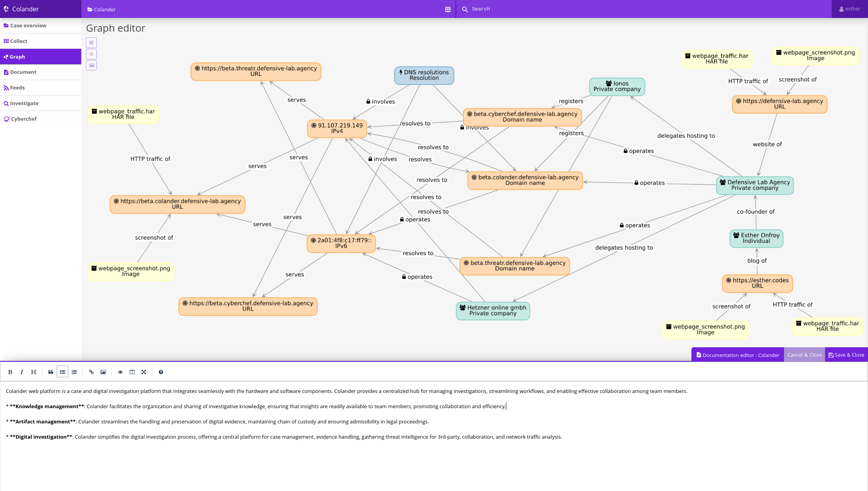Image resolution: width=868 pixels, height=491 pixels.
Task: Insert a link with the chain icon
Action: pyautogui.click(x=91, y=372)
